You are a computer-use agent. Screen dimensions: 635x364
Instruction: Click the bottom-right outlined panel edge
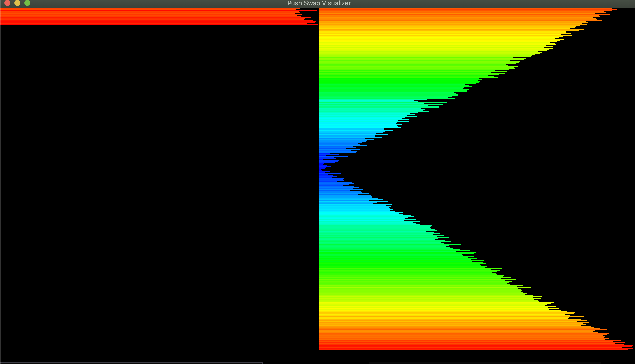(484, 363)
